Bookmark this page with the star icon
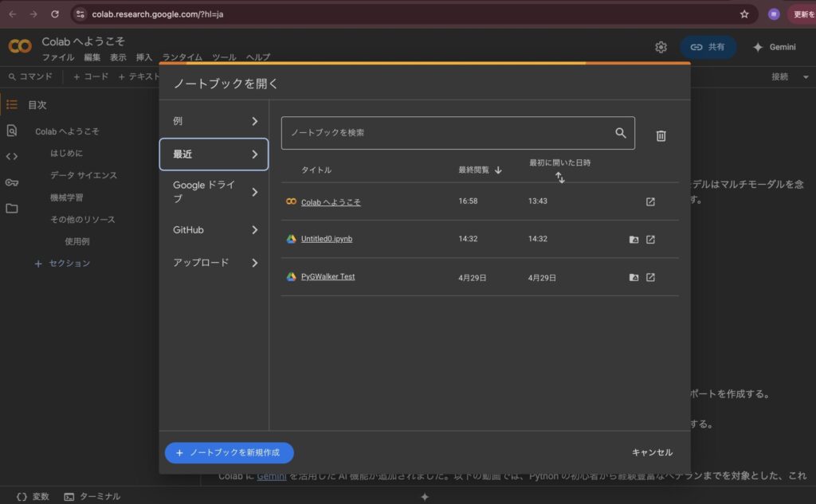 744,14
